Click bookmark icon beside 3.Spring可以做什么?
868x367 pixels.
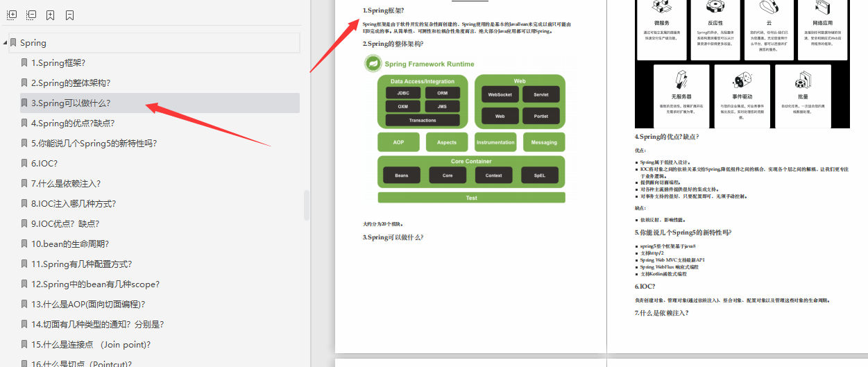point(25,103)
